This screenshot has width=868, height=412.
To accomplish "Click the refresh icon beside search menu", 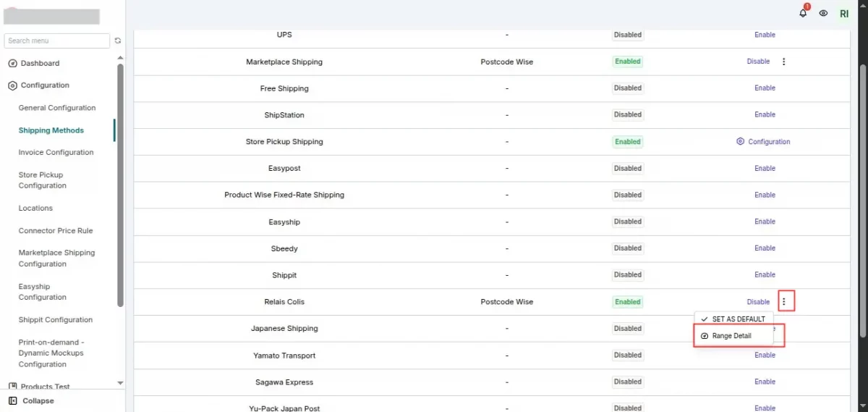I will [118, 41].
